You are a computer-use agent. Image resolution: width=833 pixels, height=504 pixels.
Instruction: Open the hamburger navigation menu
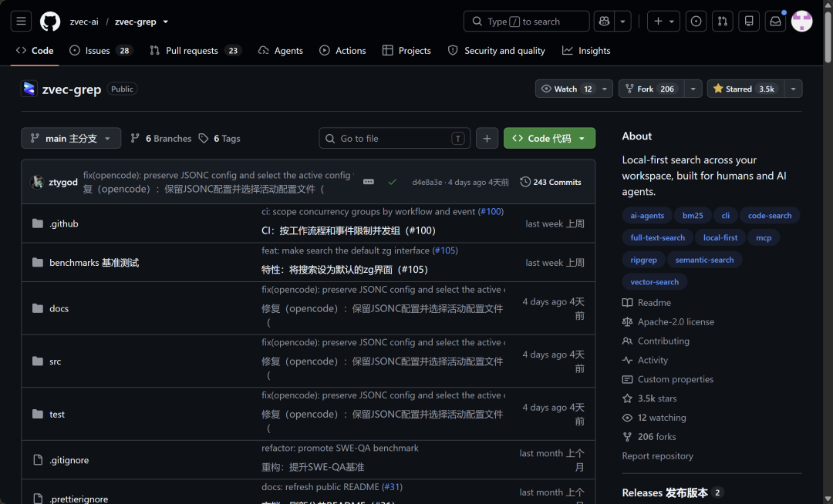[x=22, y=22]
